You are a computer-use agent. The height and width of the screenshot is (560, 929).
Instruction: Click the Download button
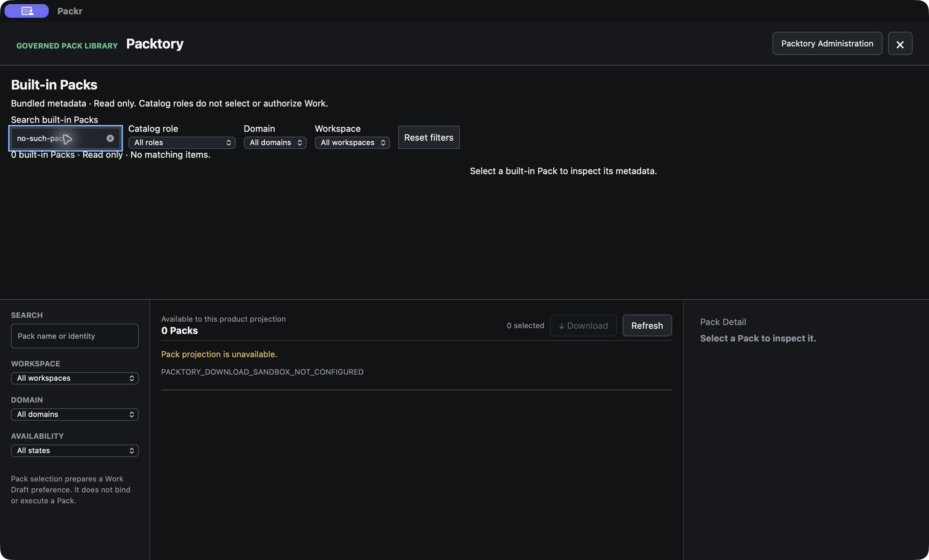583,326
